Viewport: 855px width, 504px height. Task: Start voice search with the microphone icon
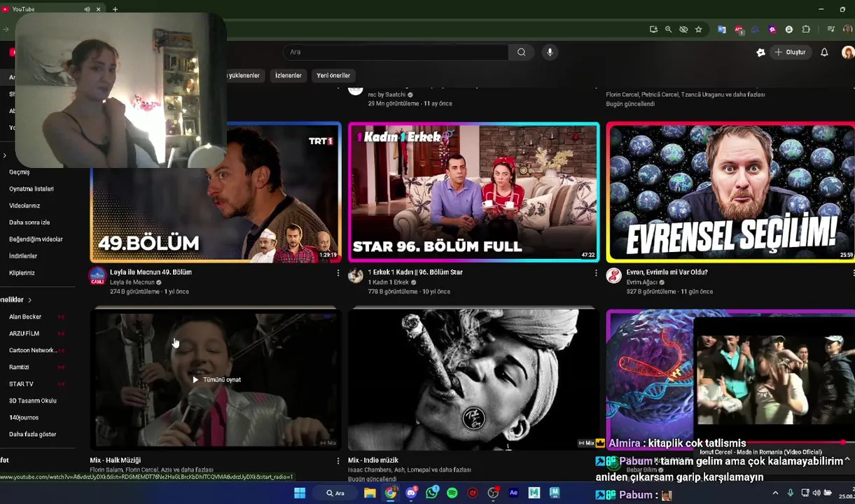[x=550, y=52]
